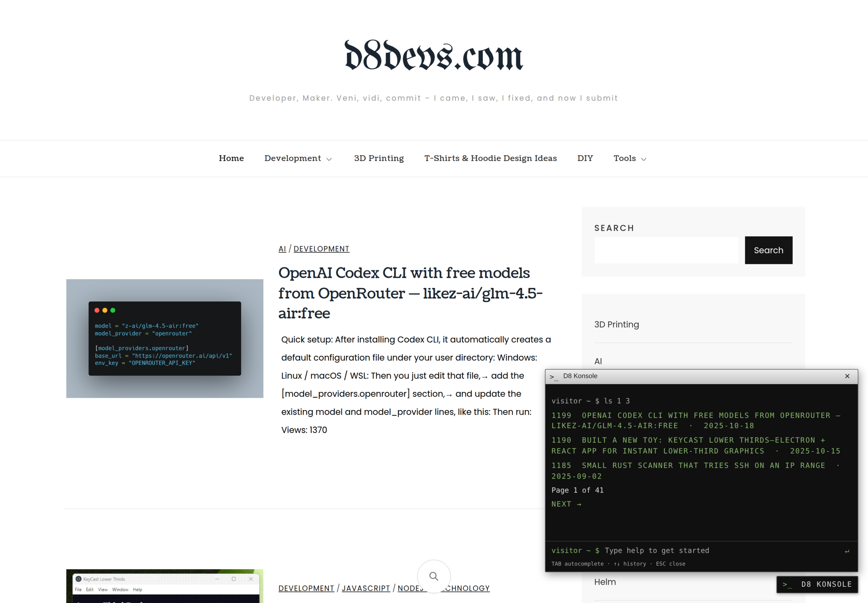Click the Codex config code thumbnail
The height and width of the screenshot is (603, 868).
(165, 338)
